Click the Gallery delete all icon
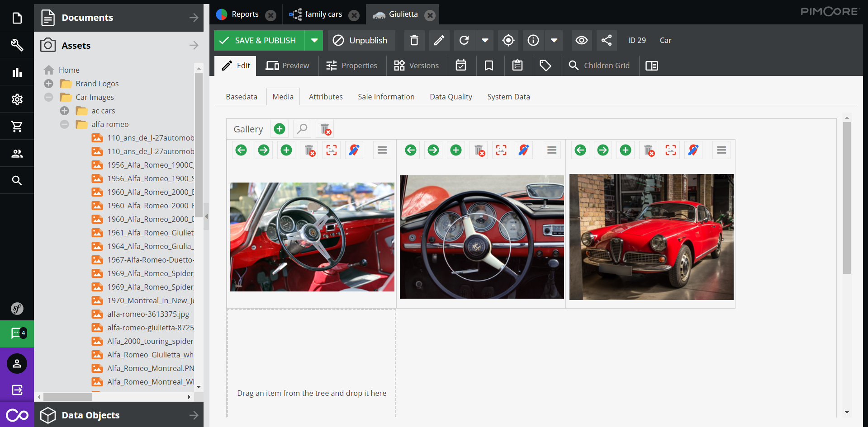Image resolution: width=868 pixels, height=427 pixels. 325,129
